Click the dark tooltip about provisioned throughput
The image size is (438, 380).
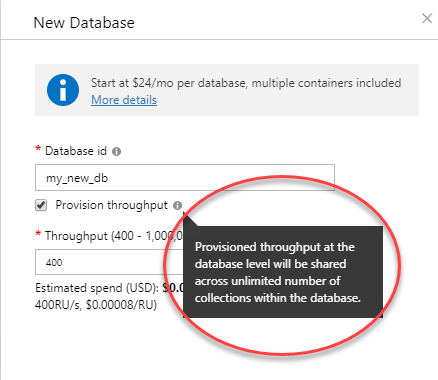283,272
